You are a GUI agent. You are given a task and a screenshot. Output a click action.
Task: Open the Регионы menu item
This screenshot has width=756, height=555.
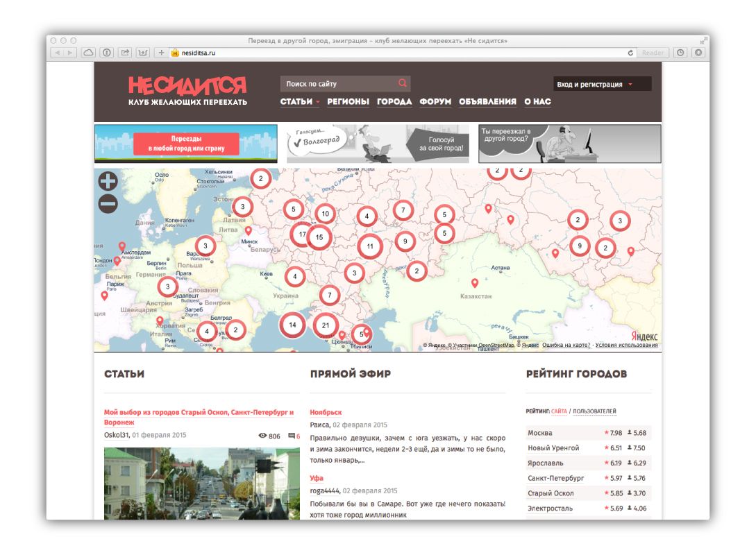point(348,102)
